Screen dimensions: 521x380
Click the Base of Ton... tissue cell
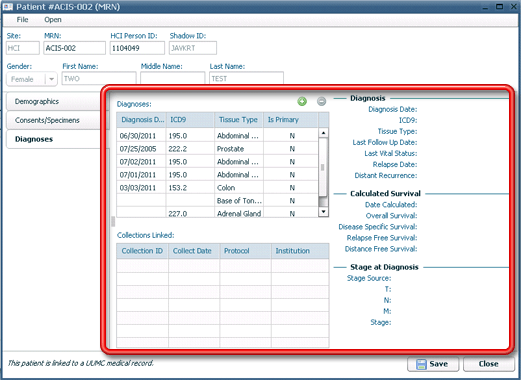(x=239, y=201)
